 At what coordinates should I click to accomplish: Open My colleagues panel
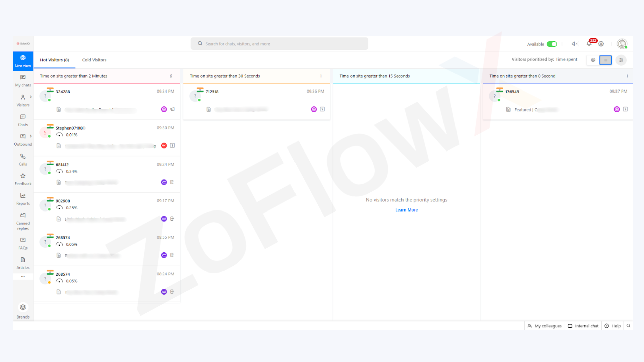coord(544,326)
